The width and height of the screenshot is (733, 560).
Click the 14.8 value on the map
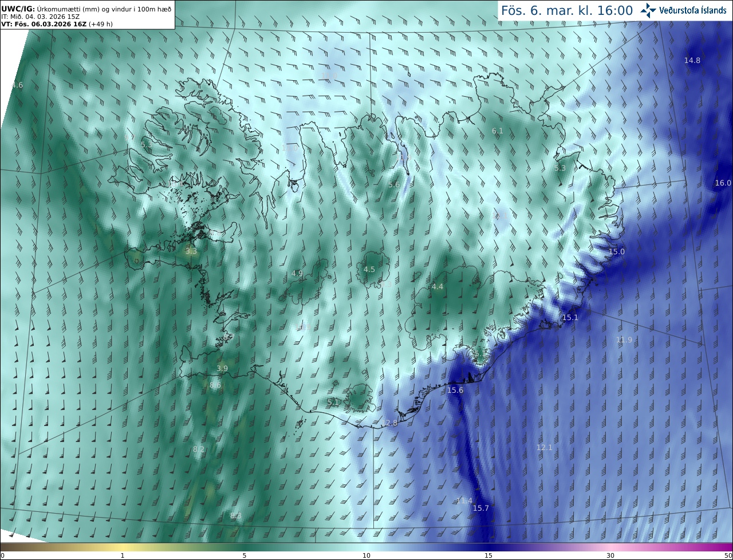[x=692, y=60]
